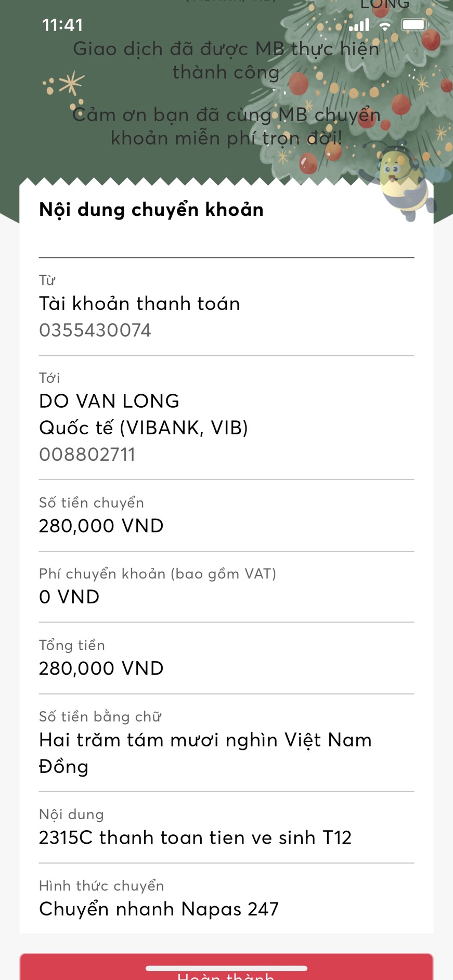Screen dimensions: 453x980
Task: Tap the home indicator bar at bottom
Action: click(226, 968)
